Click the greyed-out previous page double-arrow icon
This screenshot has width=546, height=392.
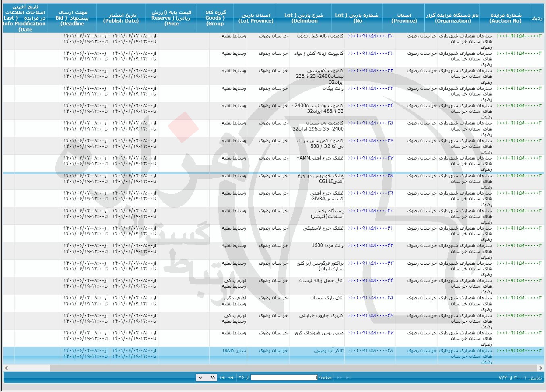tap(339, 377)
